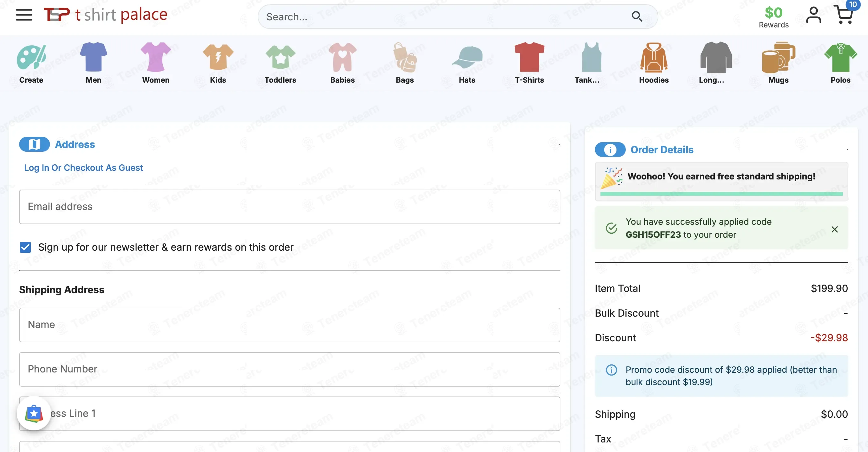Click the Name field
Image resolution: width=868 pixels, height=452 pixels.
click(289, 325)
